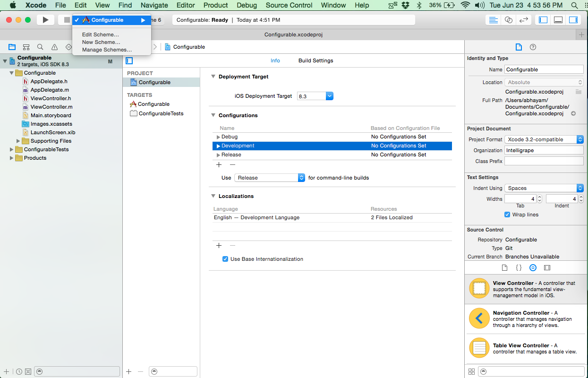Remove the selected configuration with minus
Screen dimensions: 588x378
232,165
